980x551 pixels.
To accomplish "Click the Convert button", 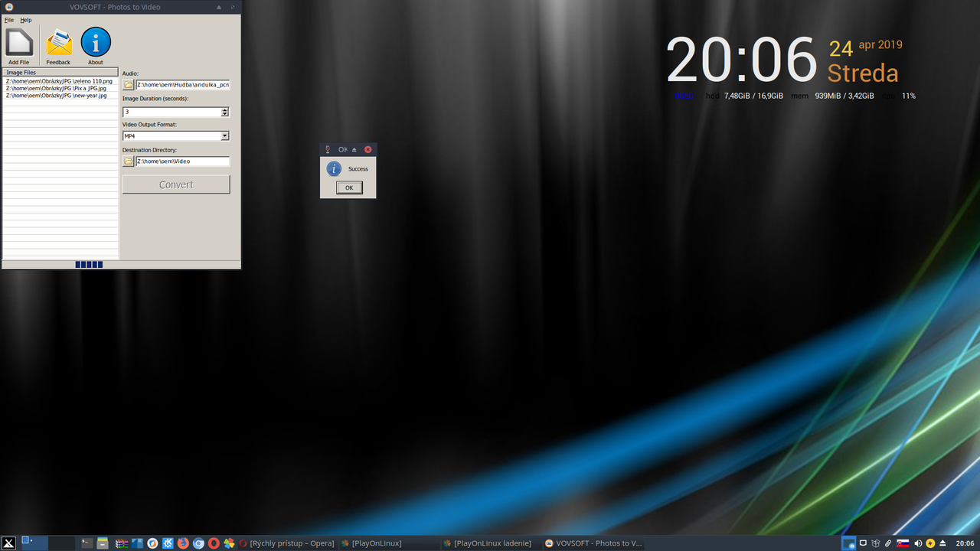I will (x=176, y=184).
